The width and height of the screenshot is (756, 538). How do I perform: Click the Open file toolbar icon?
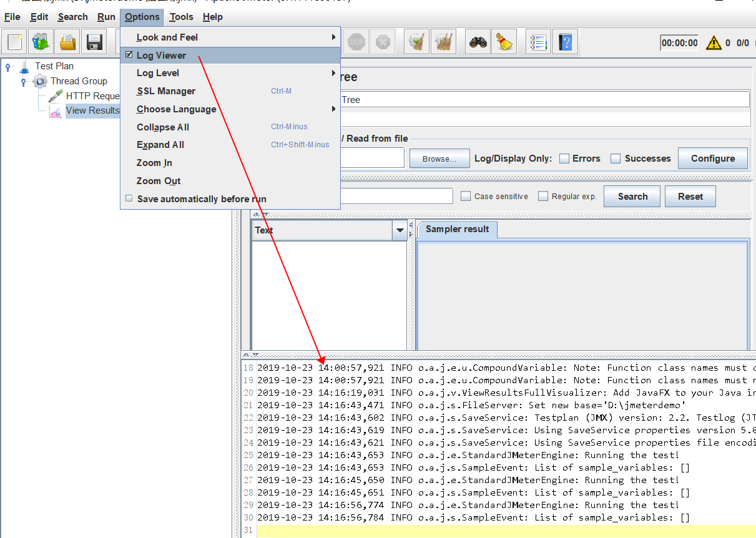pos(68,42)
